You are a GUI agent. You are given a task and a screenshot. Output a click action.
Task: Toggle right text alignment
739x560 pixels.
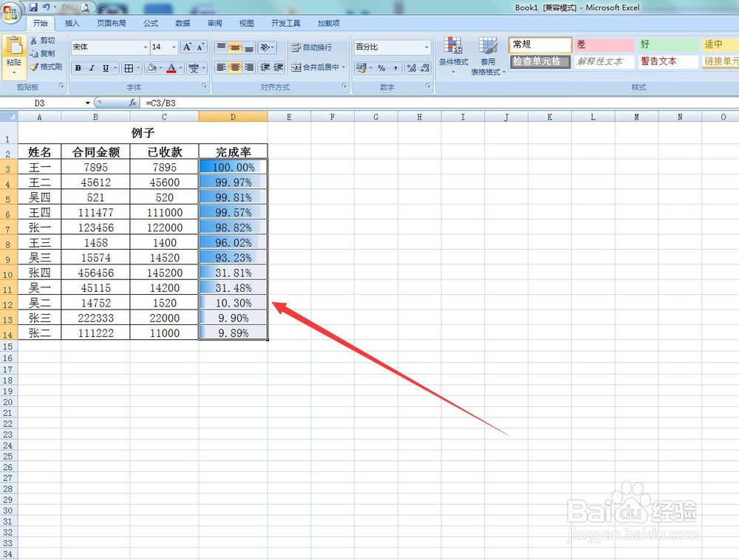pos(249,67)
